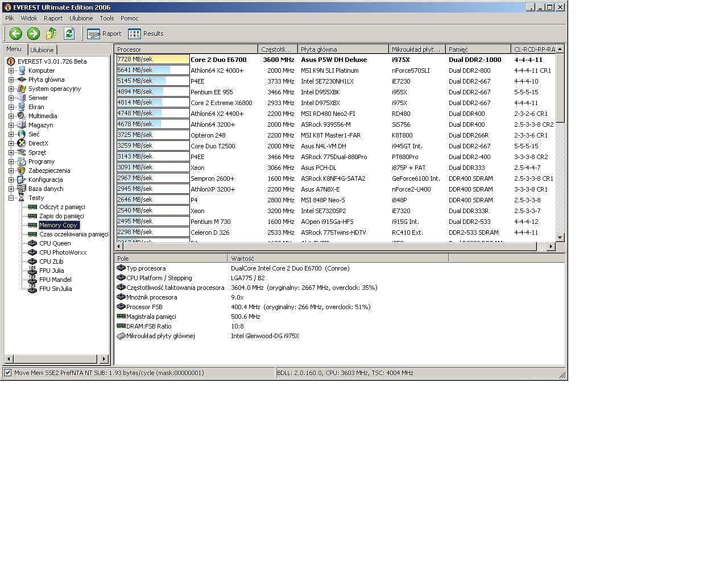Expand the DirectX tree node

coord(11,143)
